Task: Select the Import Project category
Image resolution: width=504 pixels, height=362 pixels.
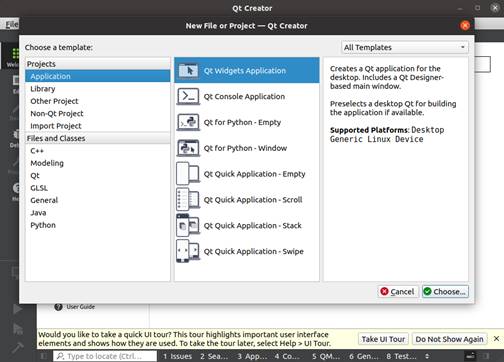Action: pos(98,126)
